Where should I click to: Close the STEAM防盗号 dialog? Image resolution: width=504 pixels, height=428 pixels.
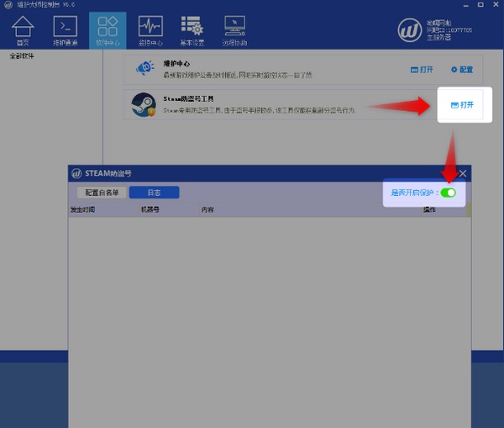462,173
